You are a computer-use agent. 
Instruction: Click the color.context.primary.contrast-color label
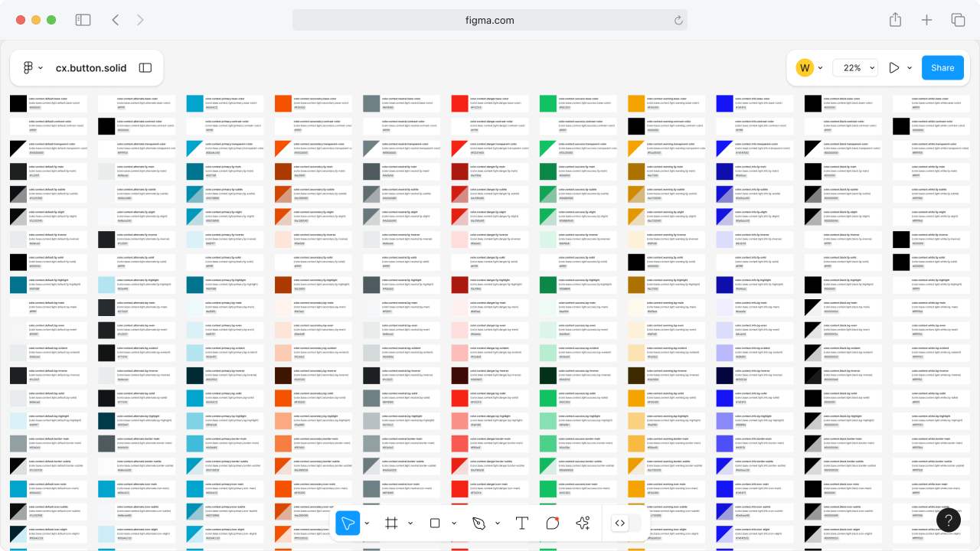(227, 121)
